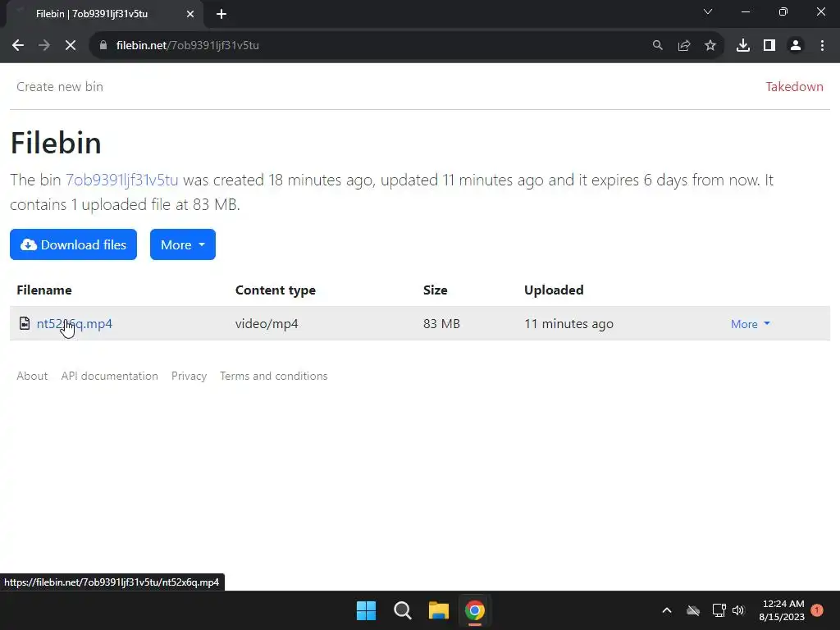840x630 pixels.
Task: Show hidden system tray icons
Action: click(667, 610)
